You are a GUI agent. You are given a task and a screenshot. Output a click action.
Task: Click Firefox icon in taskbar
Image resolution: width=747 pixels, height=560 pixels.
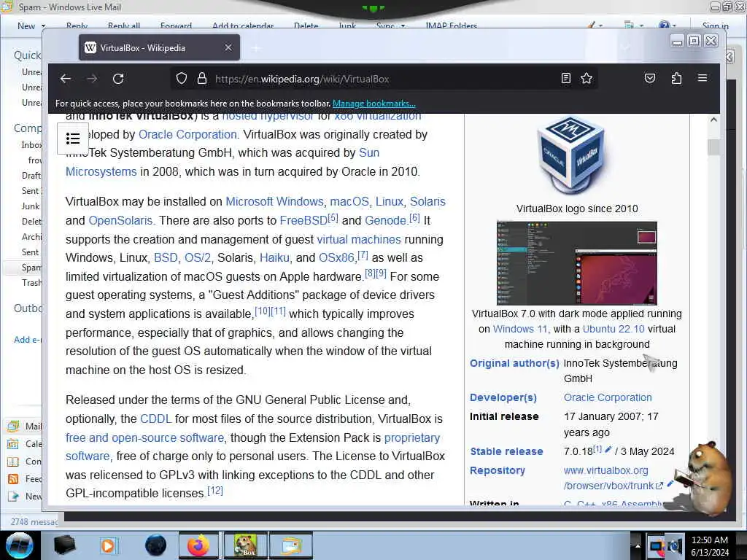(198, 545)
